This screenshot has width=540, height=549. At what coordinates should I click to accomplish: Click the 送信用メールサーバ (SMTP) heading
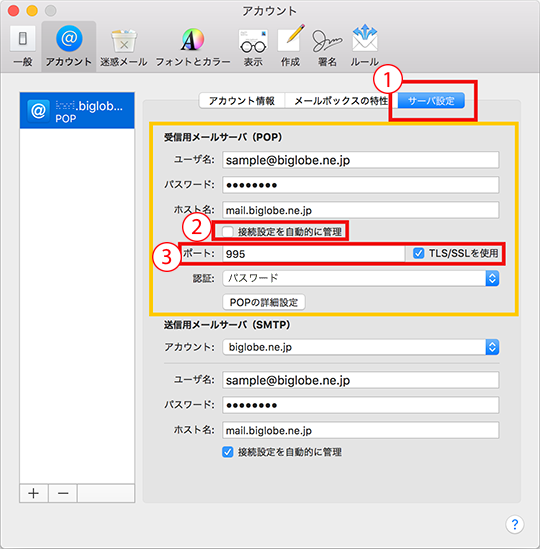pos(227,325)
